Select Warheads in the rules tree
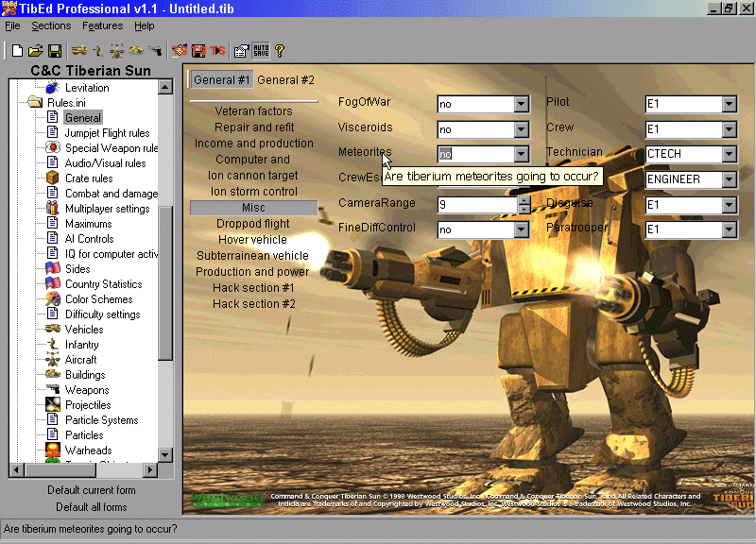Viewport: 756px width, 544px height. pyautogui.click(x=88, y=450)
